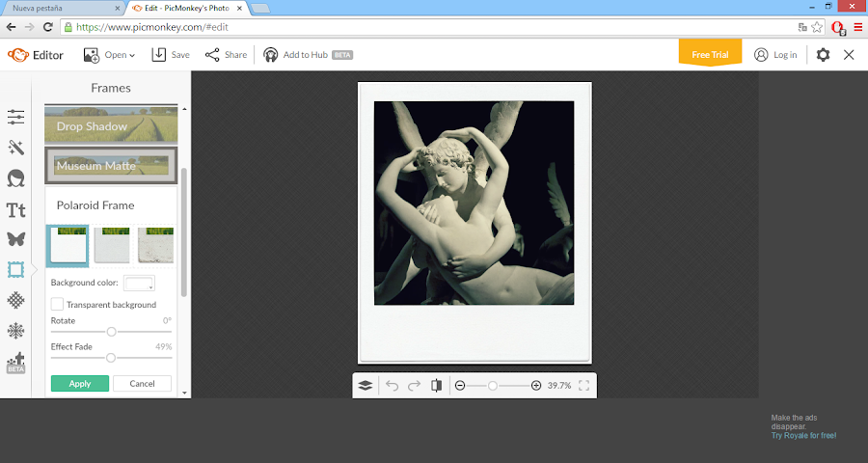
Task: Click the Save download icon
Action: click(x=159, y=54)
